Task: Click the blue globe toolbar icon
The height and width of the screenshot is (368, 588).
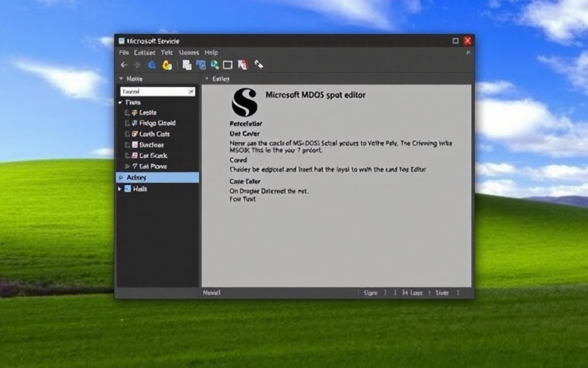Action: (x=152, y=65)
